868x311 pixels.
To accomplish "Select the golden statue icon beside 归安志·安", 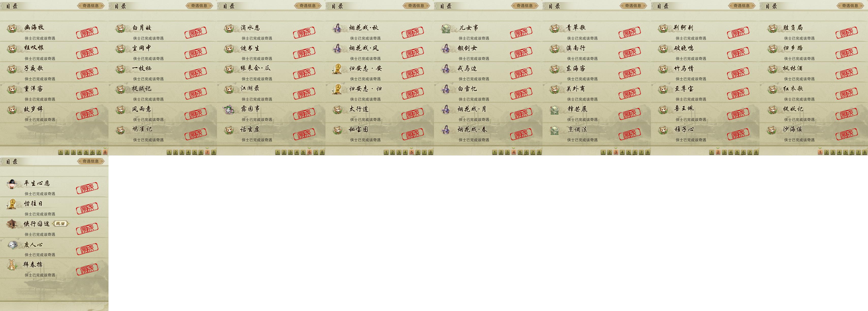I will [x=337, y=69].
